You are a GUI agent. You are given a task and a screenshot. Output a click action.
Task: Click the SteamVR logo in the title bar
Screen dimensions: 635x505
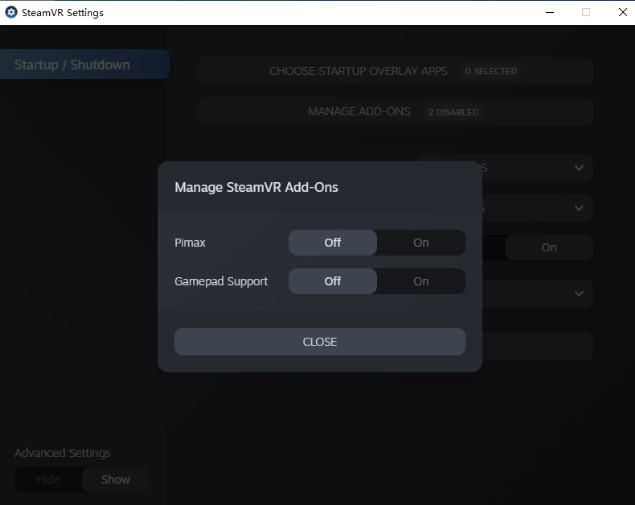click(11, 12)
